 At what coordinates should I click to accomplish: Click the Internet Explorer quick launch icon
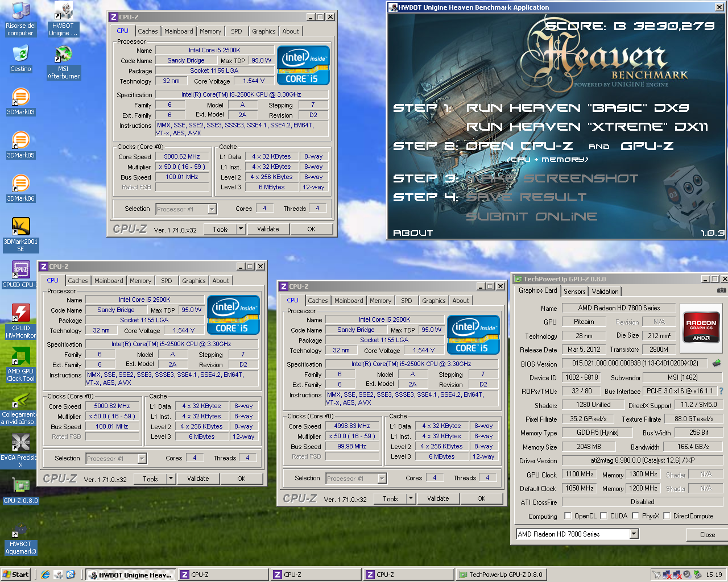45,575
